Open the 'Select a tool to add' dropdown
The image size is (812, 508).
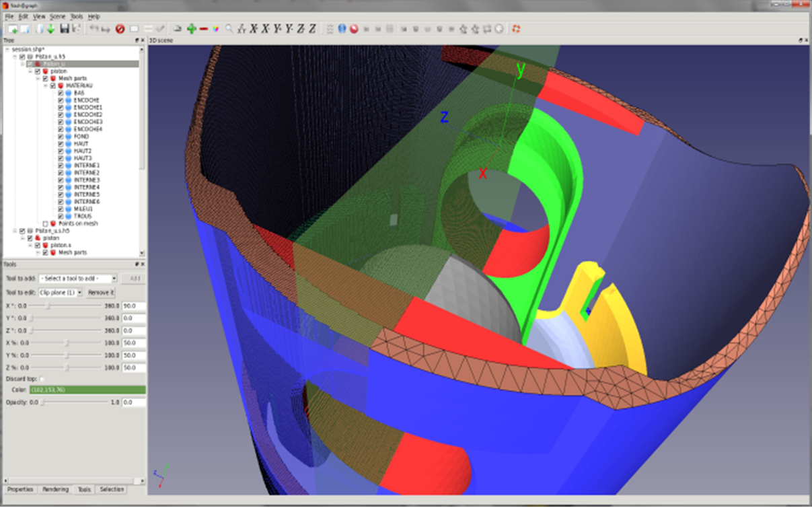[x=78, y=279]
